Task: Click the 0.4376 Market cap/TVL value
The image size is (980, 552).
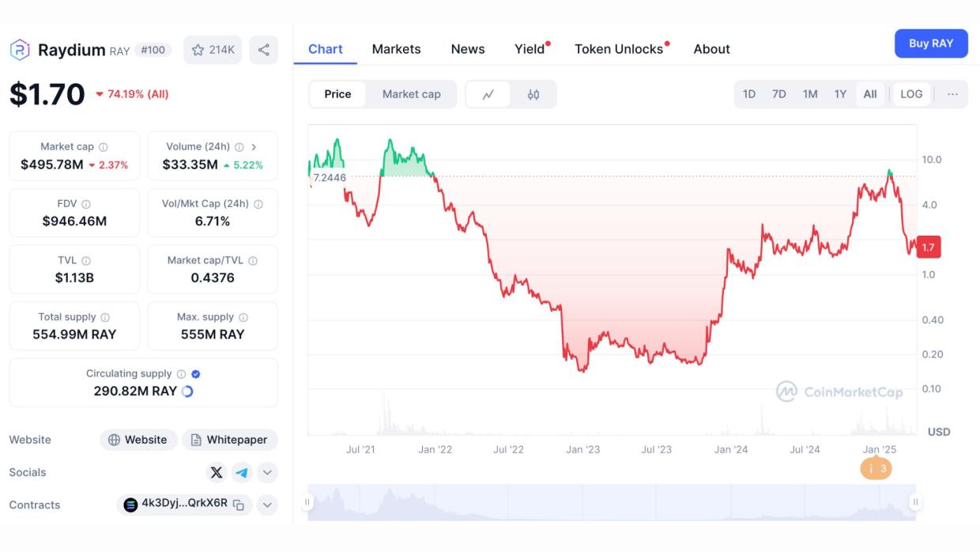Action: 213,278
